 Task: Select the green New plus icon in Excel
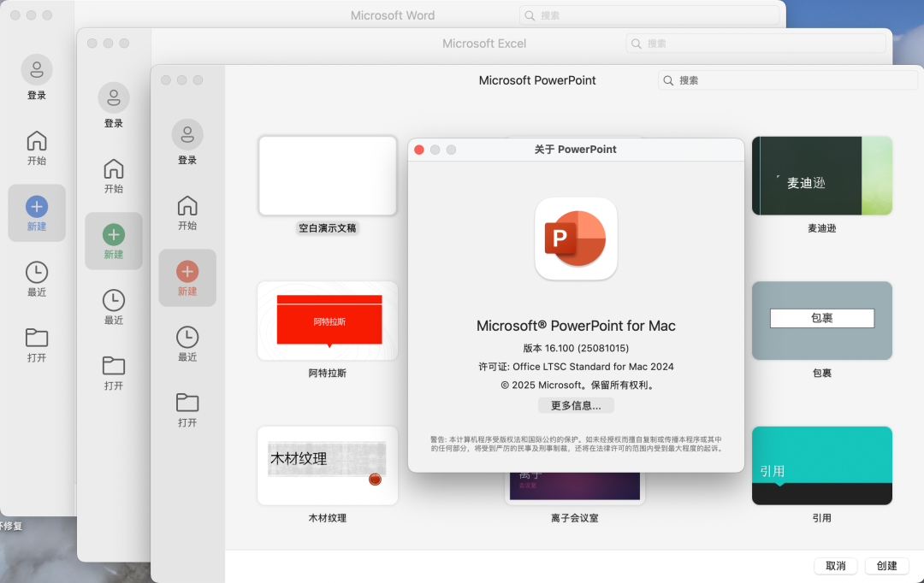tap(114, 235)
